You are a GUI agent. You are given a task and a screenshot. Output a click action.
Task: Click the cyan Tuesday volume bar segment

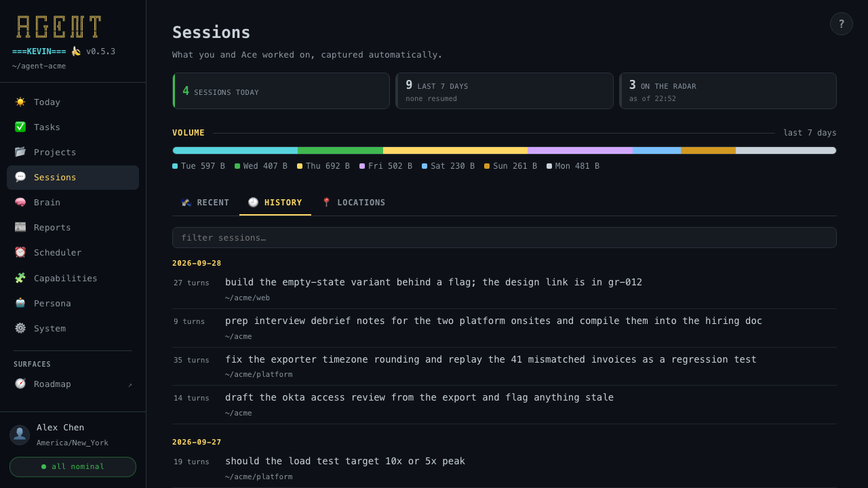(235, 150)
